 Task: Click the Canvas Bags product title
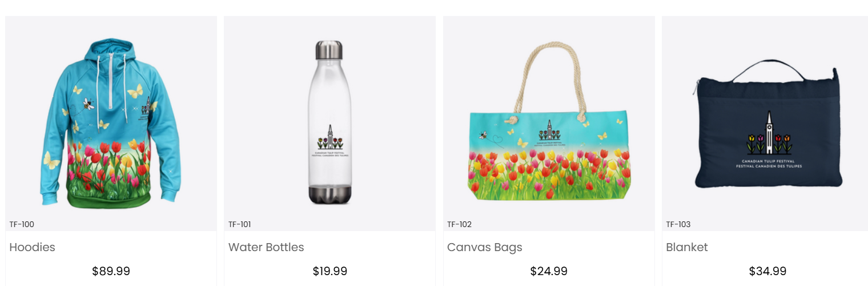click(485, 248)
